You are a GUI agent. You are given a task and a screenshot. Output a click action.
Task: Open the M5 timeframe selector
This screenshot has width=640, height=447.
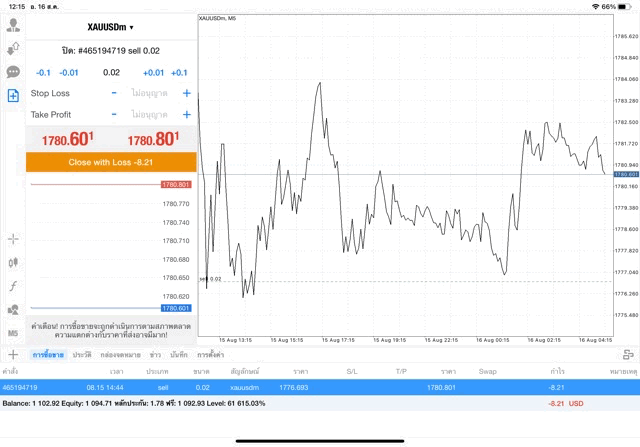pos(13,333)
